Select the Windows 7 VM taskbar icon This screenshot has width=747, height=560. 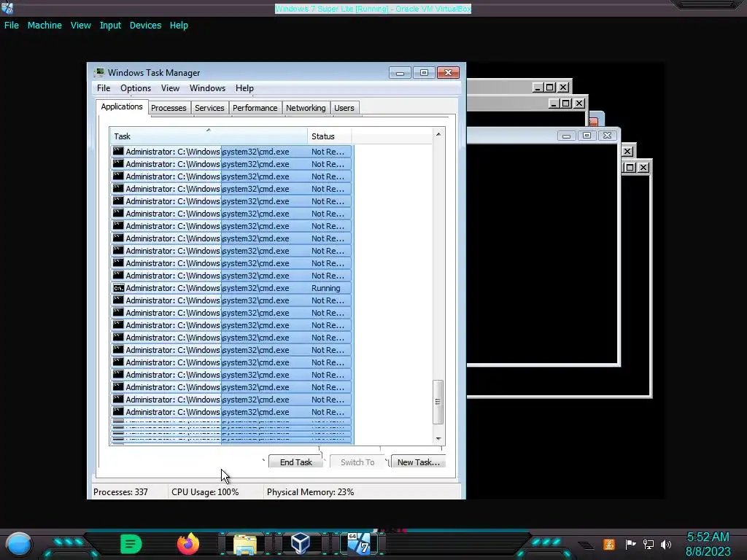coord(359,544)
